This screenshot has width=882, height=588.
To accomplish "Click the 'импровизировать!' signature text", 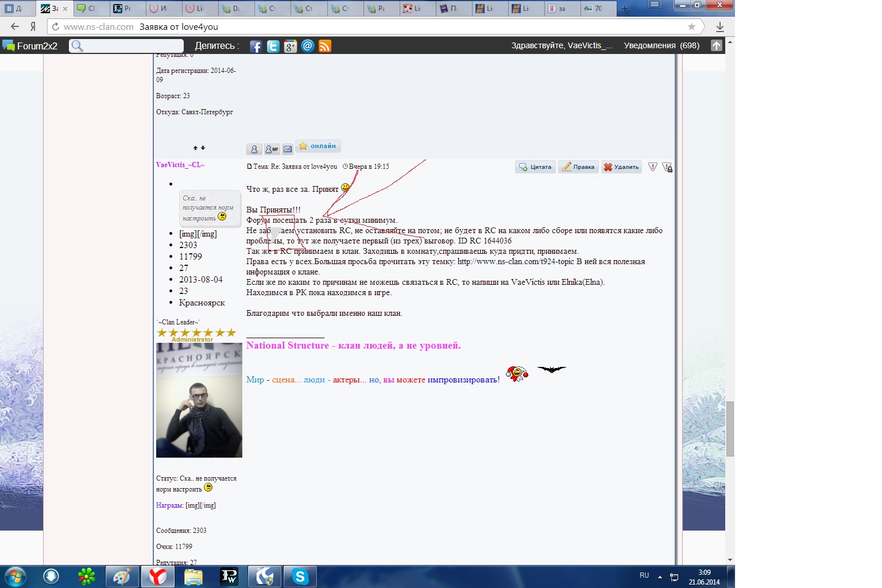I will (x=463, y=380).
